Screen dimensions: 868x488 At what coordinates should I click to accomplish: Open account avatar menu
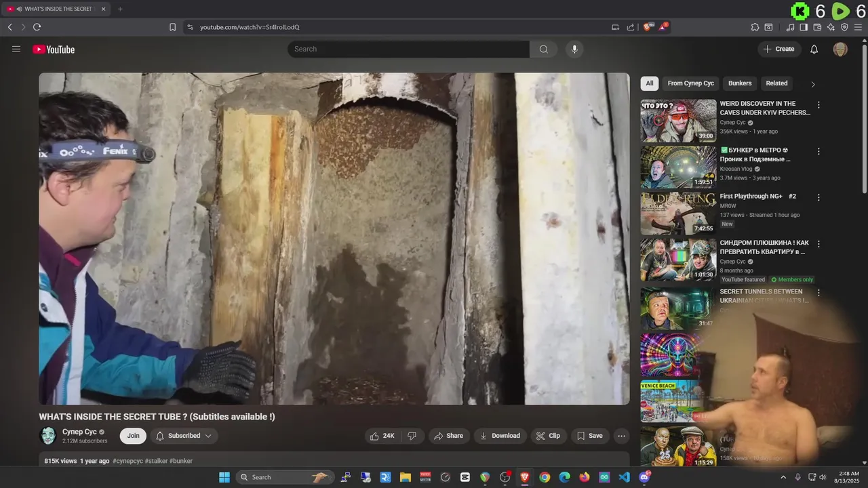point(840,49)
